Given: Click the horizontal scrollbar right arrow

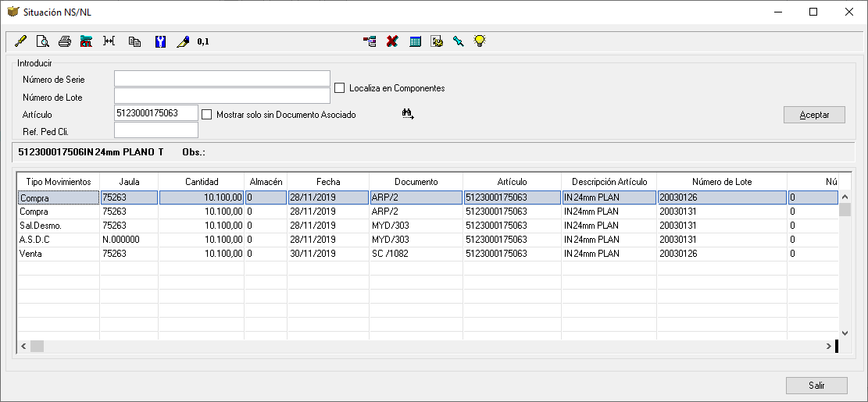Looking at the screenshot, I should coord(829,346).
